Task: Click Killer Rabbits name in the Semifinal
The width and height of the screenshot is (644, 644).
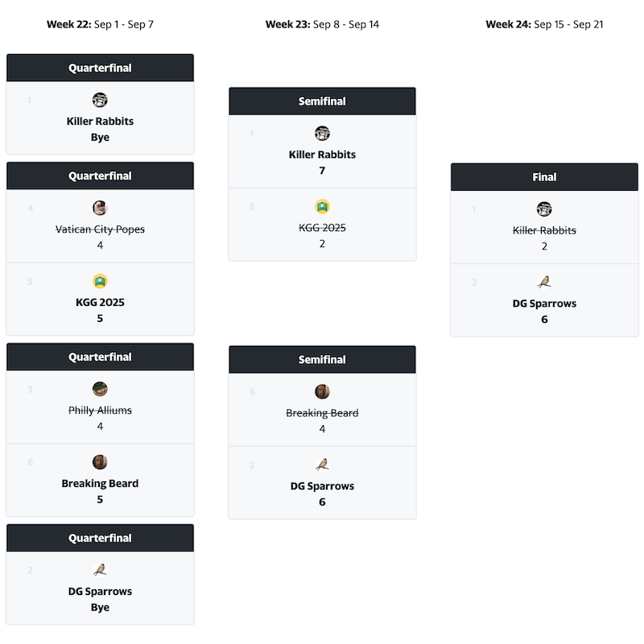Action: pos(322,155)
